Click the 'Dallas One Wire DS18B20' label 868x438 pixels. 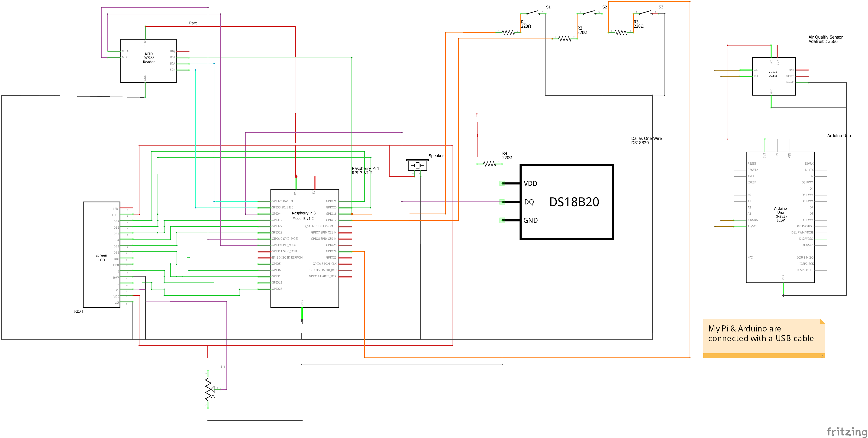[x=646, y=141]
